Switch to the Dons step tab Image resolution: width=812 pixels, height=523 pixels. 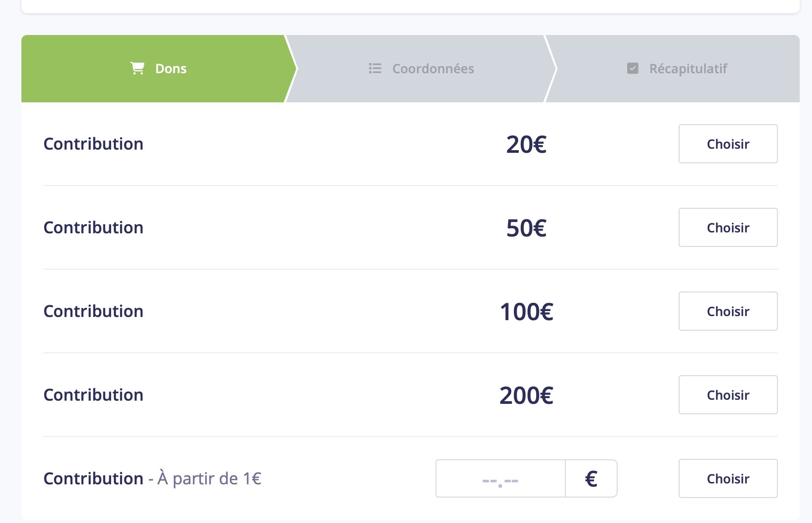158,69
